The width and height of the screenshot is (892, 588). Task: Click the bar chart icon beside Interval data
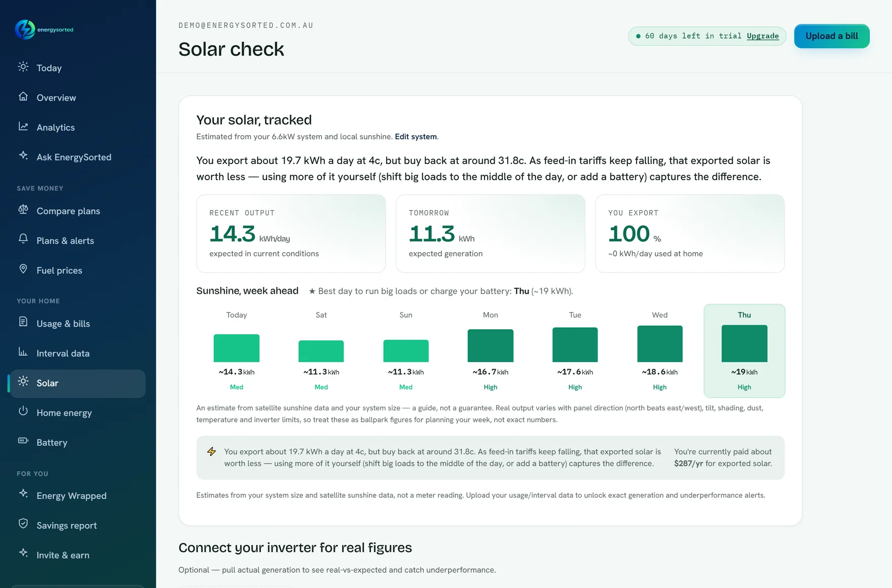tap(23, 351)
